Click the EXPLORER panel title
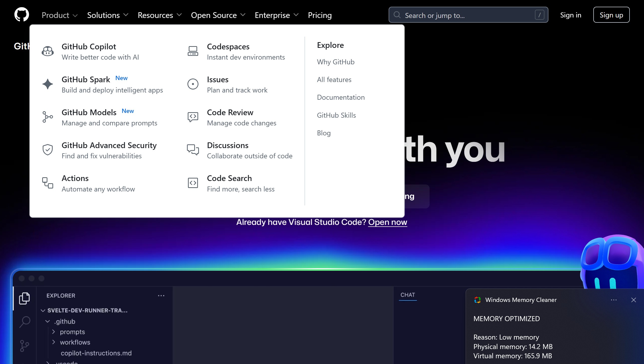Screen dimensions: 644x364 61,295
